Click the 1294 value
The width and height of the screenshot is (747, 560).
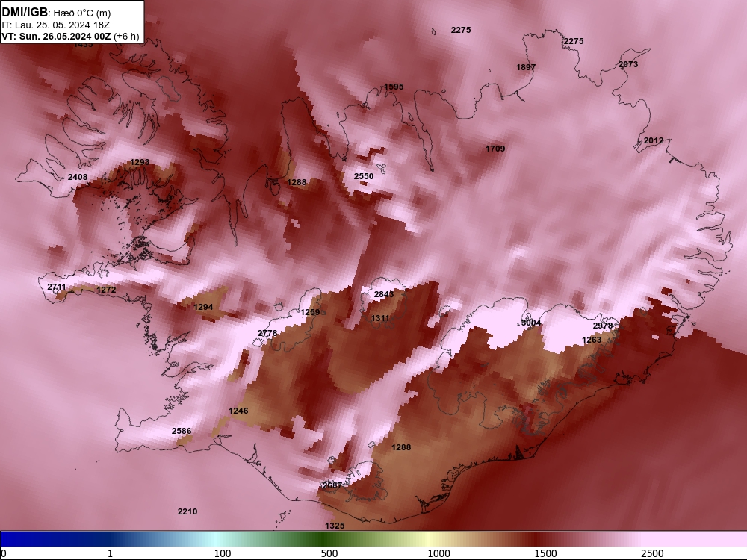(203, 307)
